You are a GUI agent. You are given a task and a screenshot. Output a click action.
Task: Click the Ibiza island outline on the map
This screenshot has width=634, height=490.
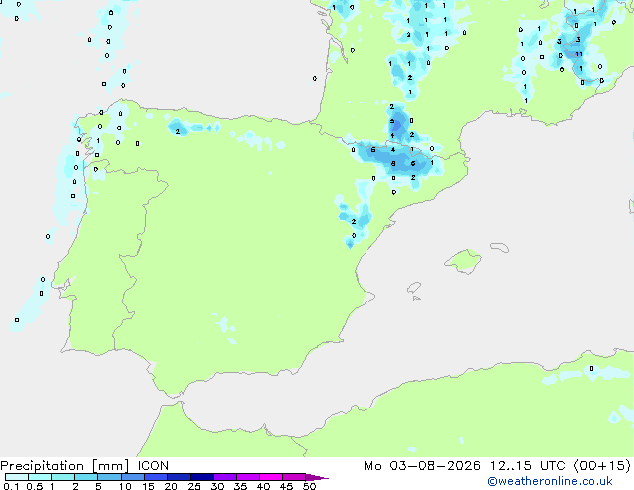point(414,288)
